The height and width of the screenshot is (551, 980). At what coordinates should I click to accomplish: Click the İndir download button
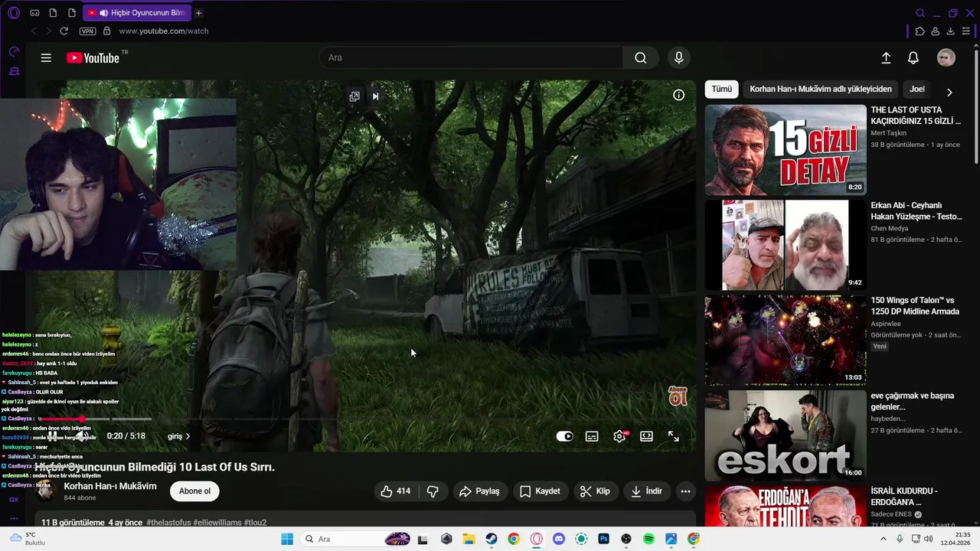pos(646,491)
